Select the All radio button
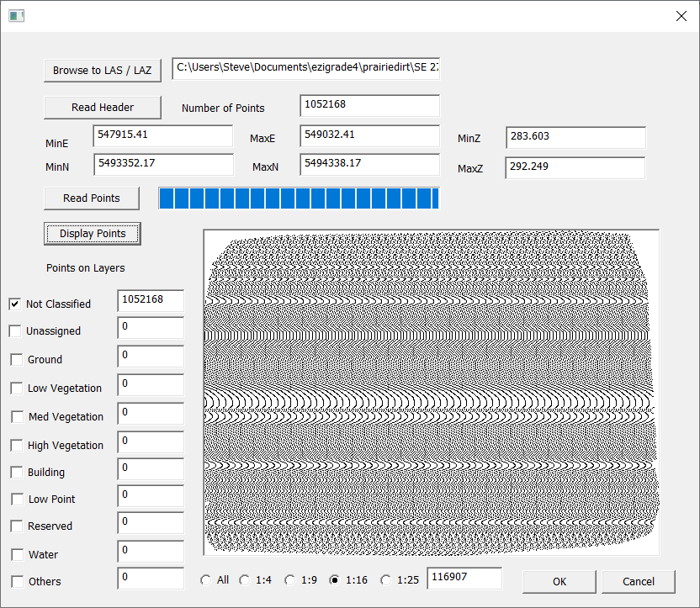The image size is (700, 608). coord(205,579)
